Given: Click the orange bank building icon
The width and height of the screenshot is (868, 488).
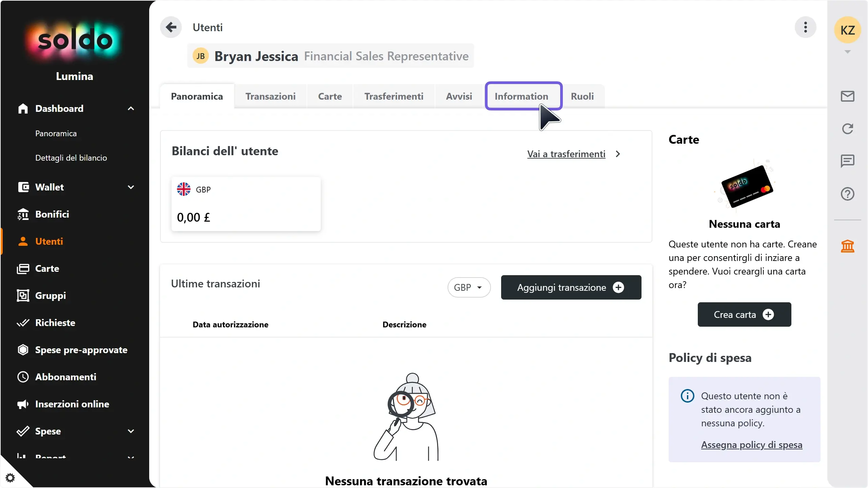Looking at the screenshot, I should click(847, 246).
